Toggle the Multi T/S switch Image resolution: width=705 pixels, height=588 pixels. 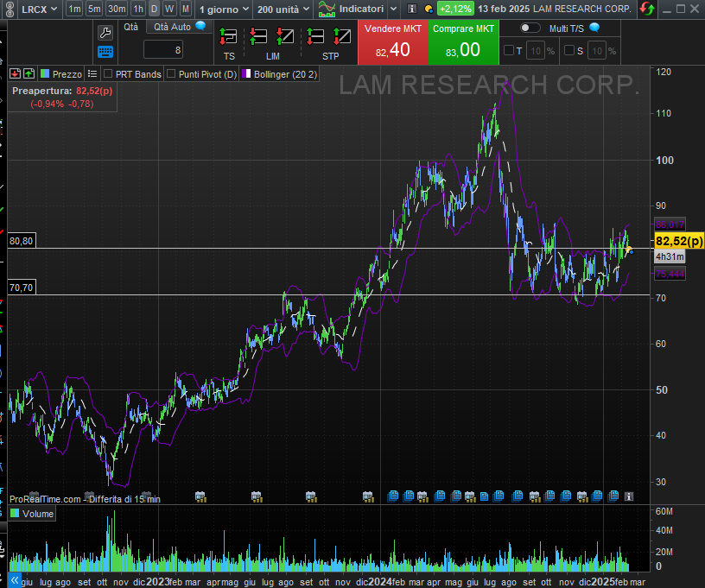(x=530, y=28)
